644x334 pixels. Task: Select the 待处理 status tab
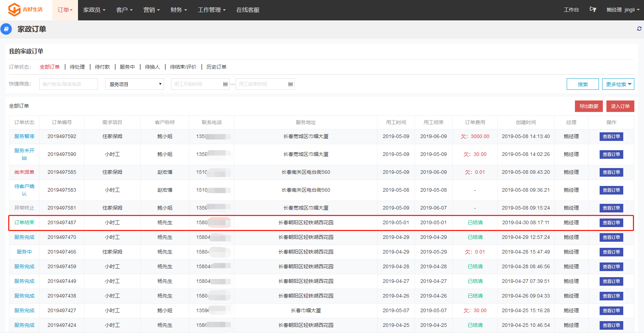[77, 67]
